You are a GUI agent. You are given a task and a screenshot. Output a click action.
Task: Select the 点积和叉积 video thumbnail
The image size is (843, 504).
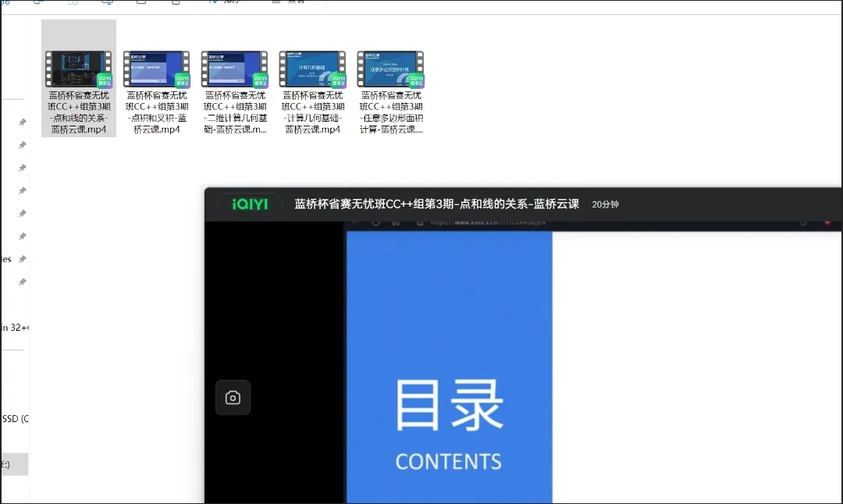pyautogui.click(x=156, y=68)
